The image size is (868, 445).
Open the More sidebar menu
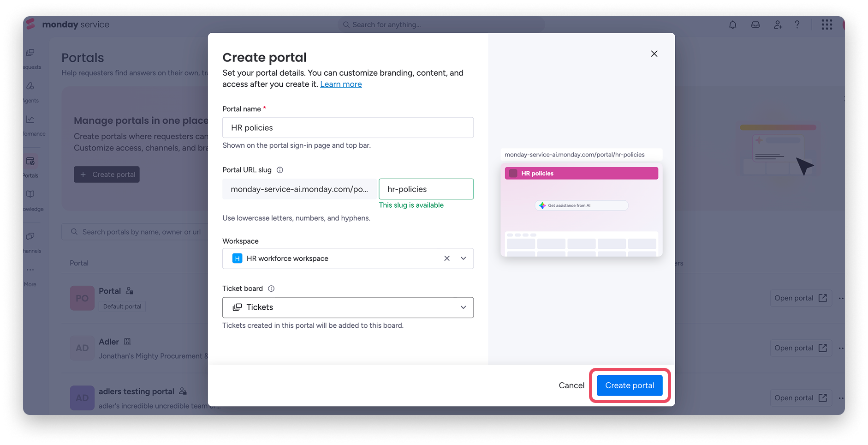[30, 276]
